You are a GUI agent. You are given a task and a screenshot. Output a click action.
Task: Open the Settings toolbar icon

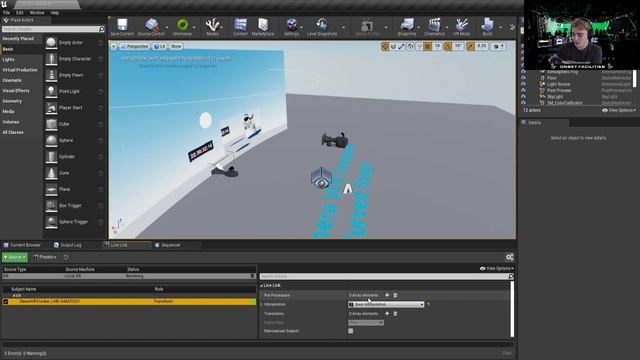coord(291,25)
